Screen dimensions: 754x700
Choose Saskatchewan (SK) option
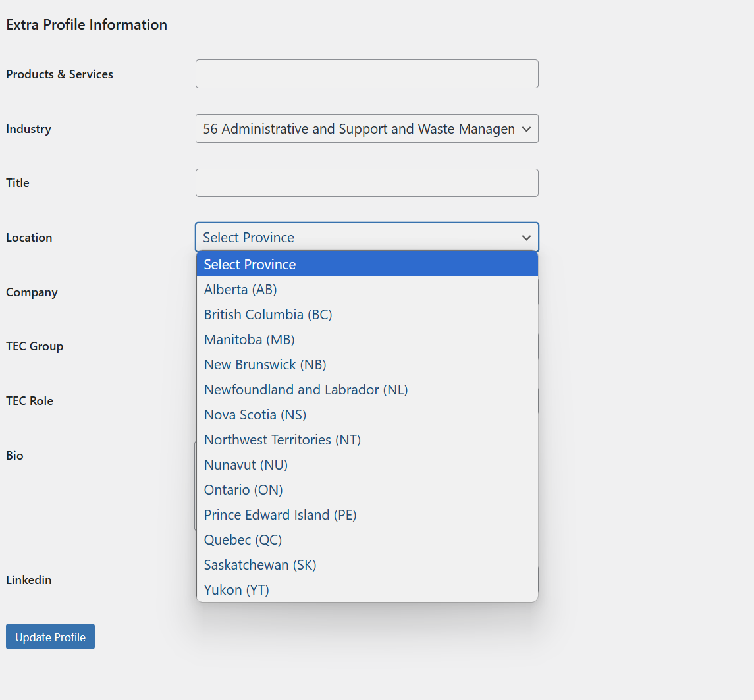coord(260,565)
